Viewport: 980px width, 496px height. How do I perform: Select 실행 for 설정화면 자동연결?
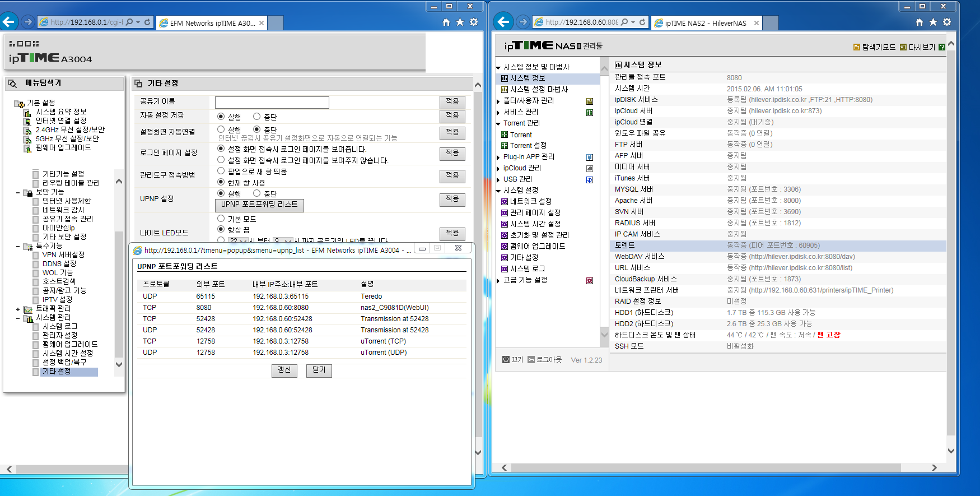coord(221,129)
